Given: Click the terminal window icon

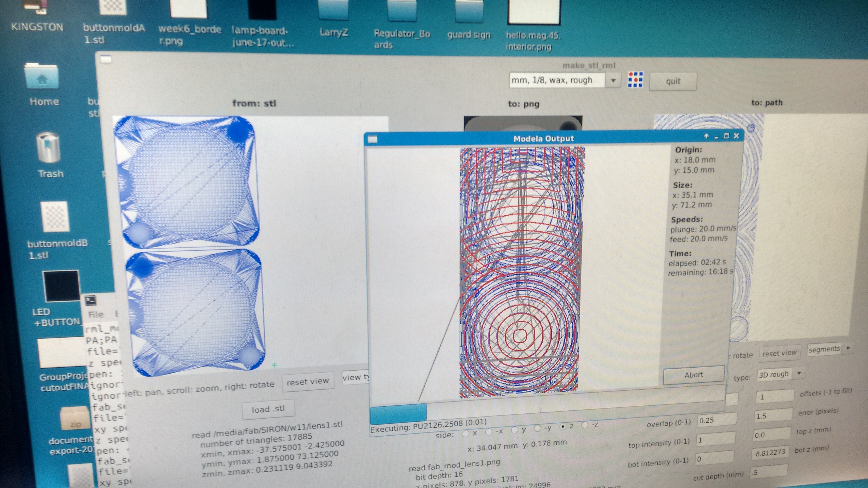Looking at the screenshot, I should pyautogui.click(x=90, y=300).
